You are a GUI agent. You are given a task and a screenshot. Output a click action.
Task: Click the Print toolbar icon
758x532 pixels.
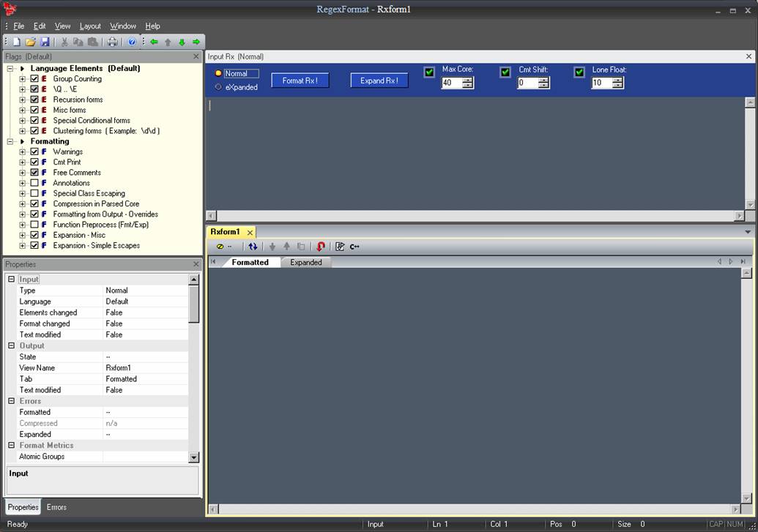(112, 42)
